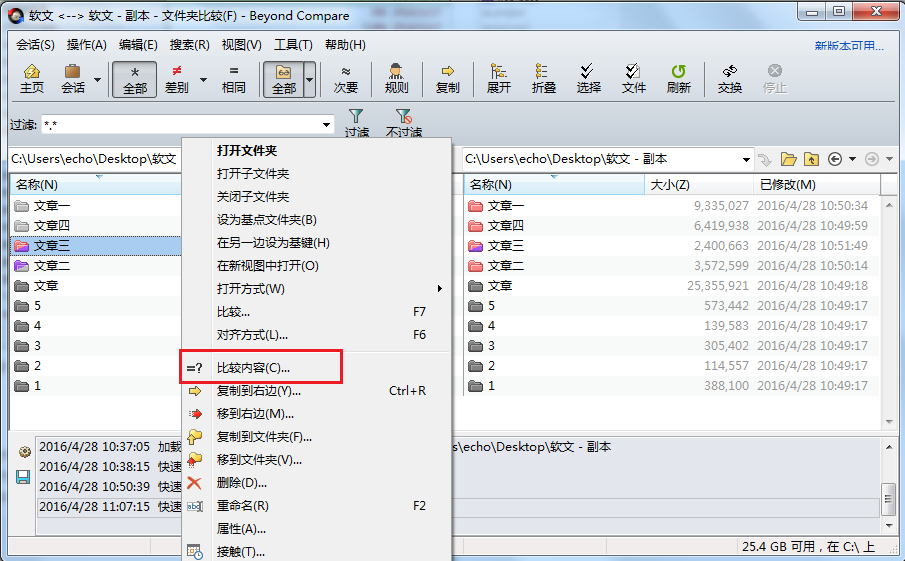Open dropdown arrow beside folder 全部 button
The height and width of the screenshot is (561, 905).
coord(310,80)
